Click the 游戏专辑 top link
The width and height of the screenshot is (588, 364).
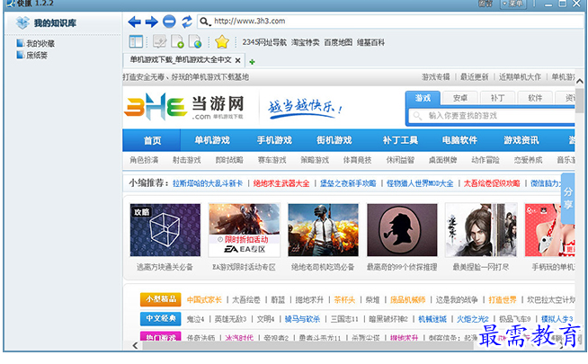(436, 77)
